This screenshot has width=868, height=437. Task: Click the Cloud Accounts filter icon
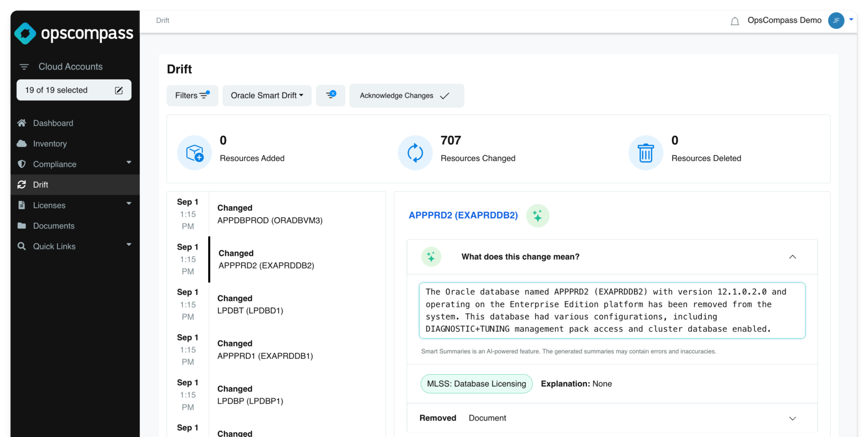pos(24,67)
